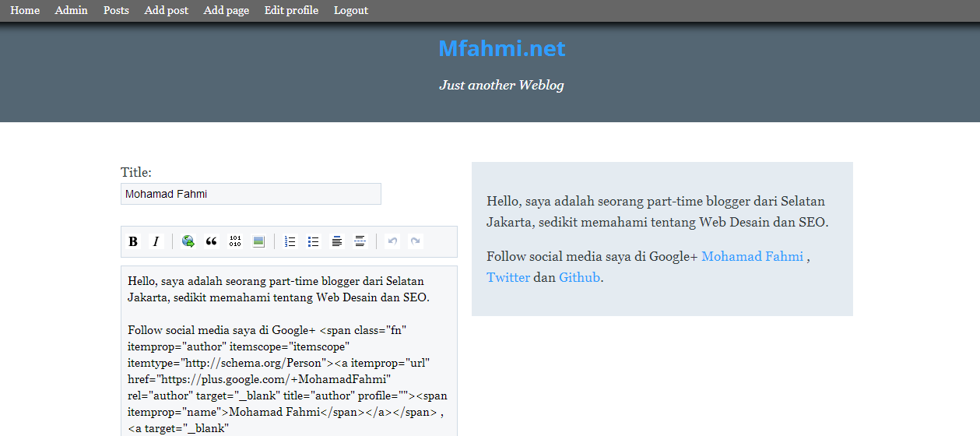Click the tagline 'Just another Weblog'

pyautogui.click(x=501, y=85)
